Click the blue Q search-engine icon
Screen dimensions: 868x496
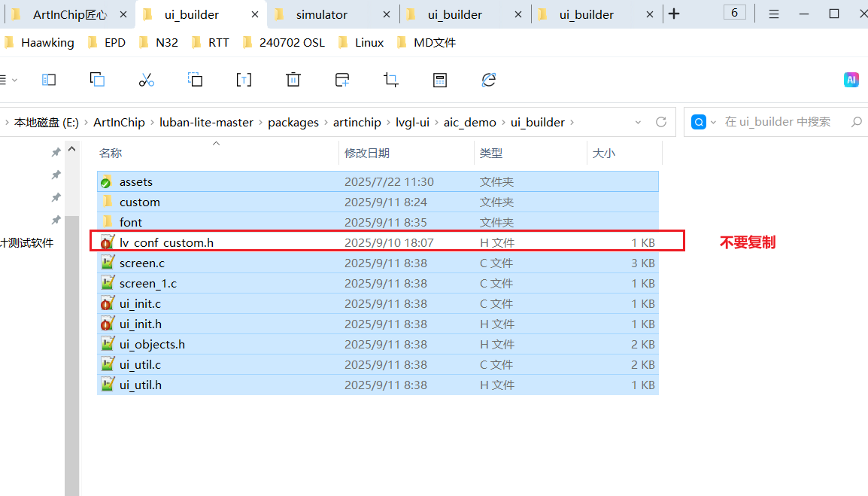(699, 122)
